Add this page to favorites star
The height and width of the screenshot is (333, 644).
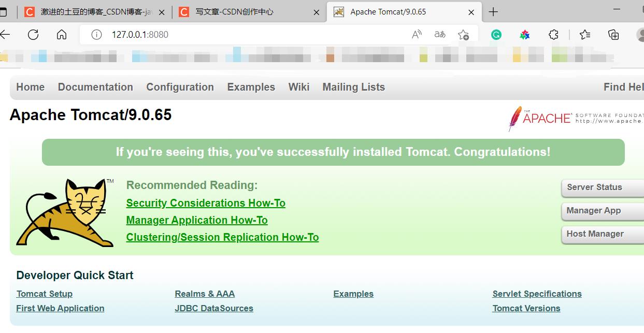click(463, 35)
